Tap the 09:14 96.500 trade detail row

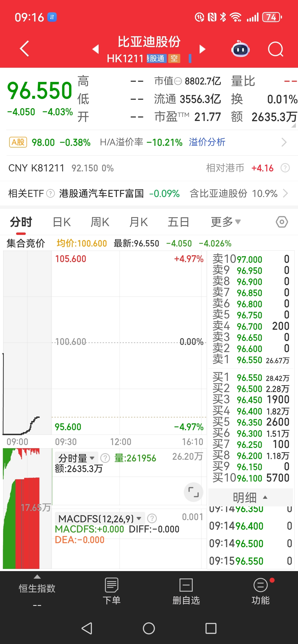click(x=250, y=544)
